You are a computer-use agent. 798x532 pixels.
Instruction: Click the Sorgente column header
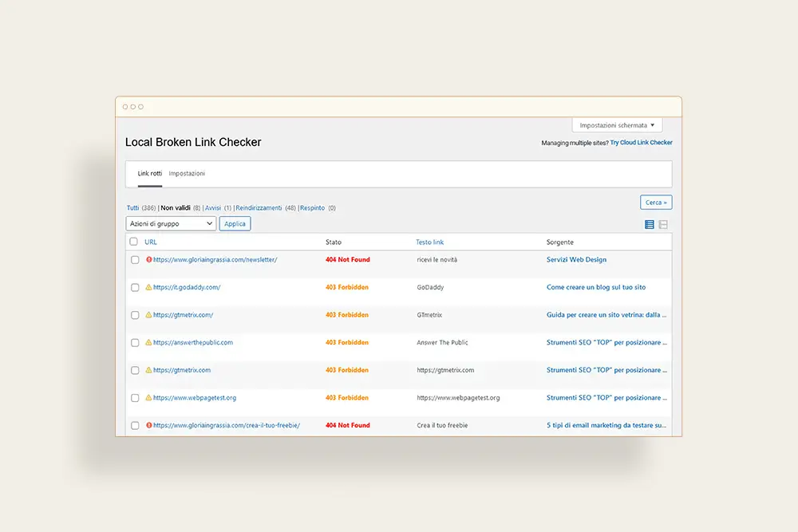560,242
